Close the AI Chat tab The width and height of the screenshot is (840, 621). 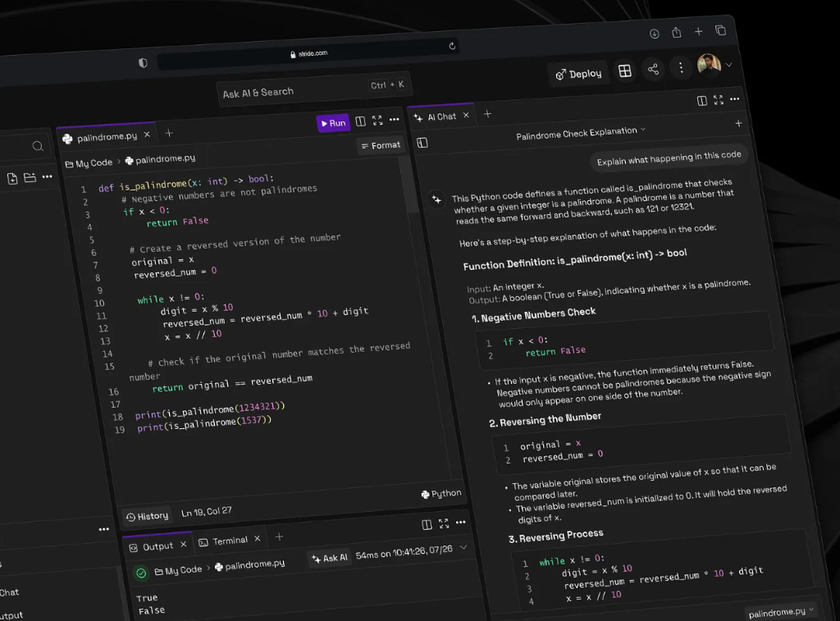(466, 115)
